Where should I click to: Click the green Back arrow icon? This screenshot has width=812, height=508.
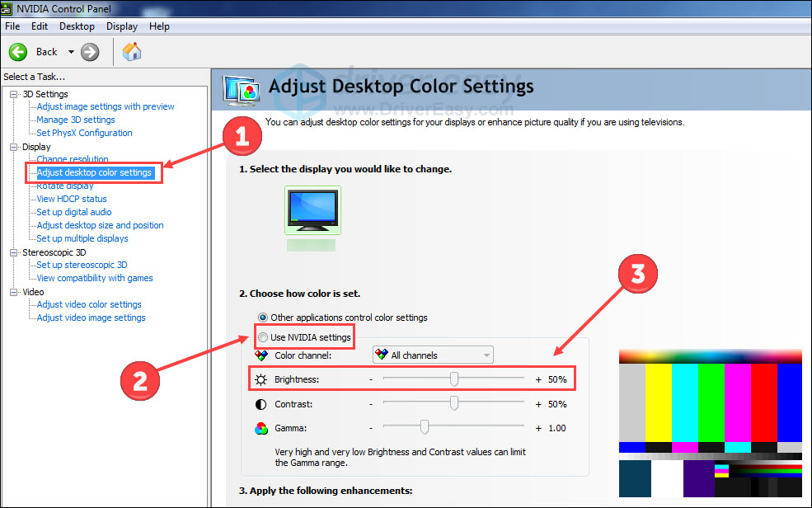click(x=19, y=52)
